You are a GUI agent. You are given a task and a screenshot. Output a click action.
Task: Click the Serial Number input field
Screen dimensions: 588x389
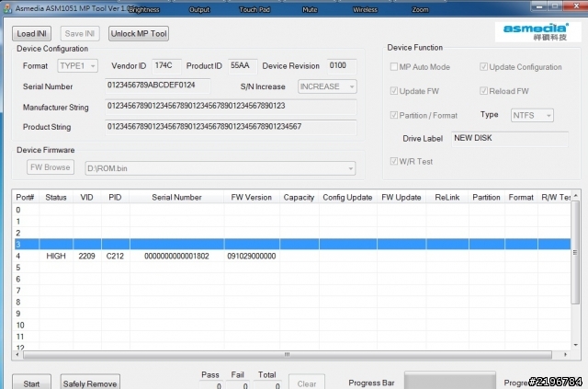157,86
